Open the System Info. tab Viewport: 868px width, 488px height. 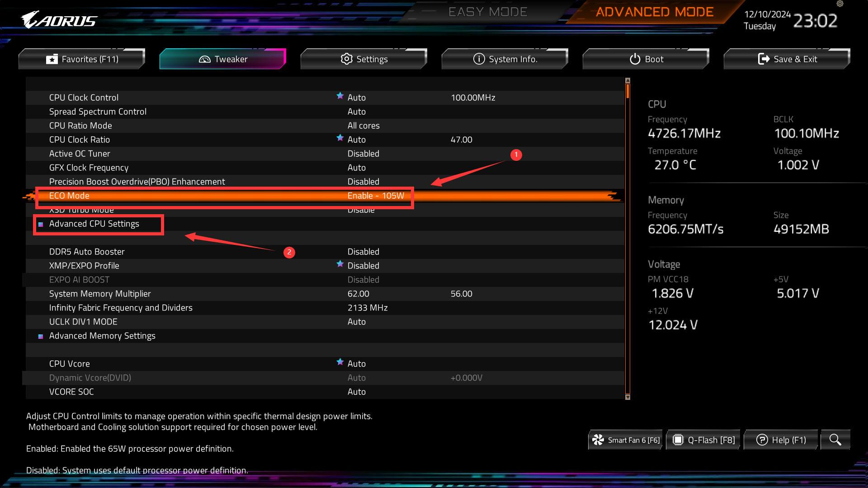[x=505, y=59]
